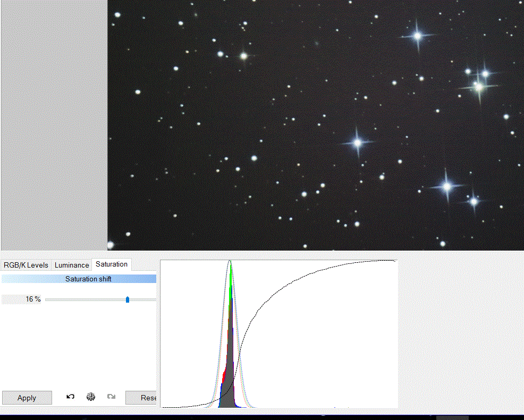This screenshot has width=524, height=420.
Task: Click the top of the histogram peak
Action: tap(230, 262)
